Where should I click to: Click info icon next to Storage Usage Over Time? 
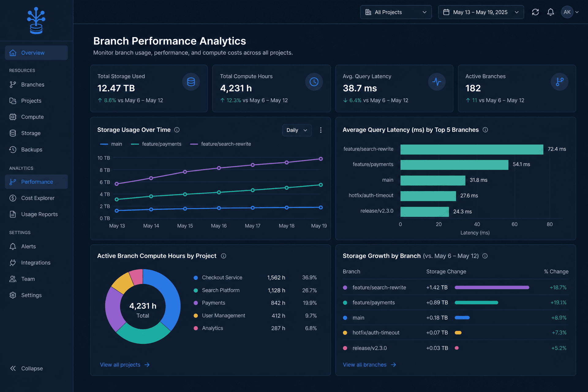[x=177, y=130]
